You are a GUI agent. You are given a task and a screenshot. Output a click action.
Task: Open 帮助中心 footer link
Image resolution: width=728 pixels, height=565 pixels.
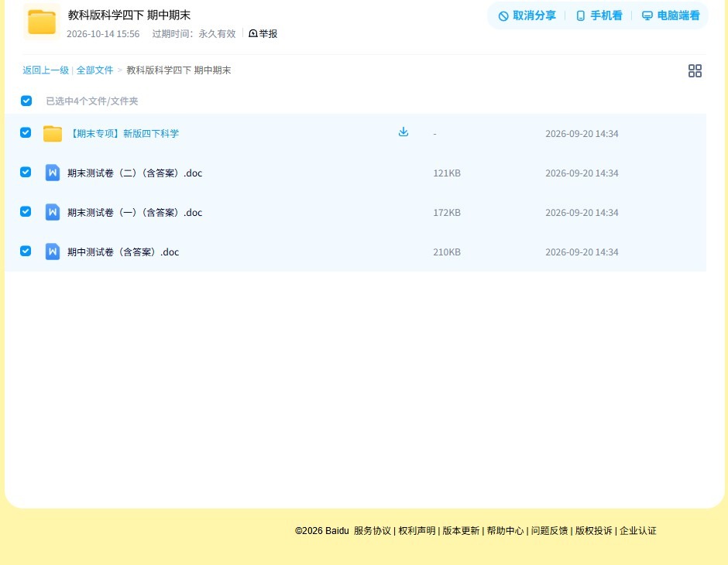pyautogui.click(x=505, y=531)
